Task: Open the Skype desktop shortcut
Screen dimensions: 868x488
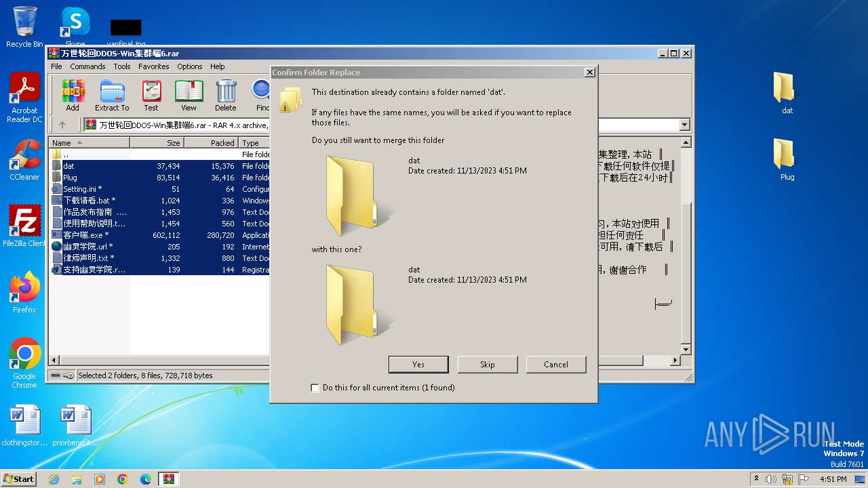Action: tap(75, 27)
